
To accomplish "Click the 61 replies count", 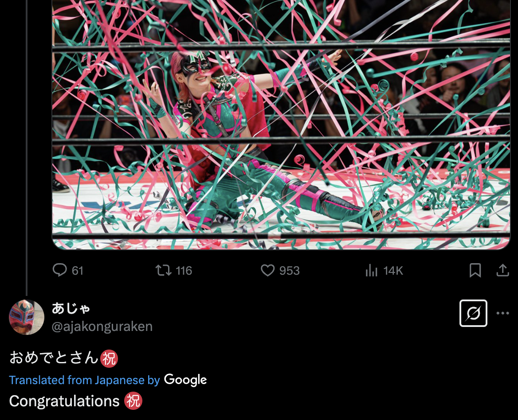I will point(77,271).
